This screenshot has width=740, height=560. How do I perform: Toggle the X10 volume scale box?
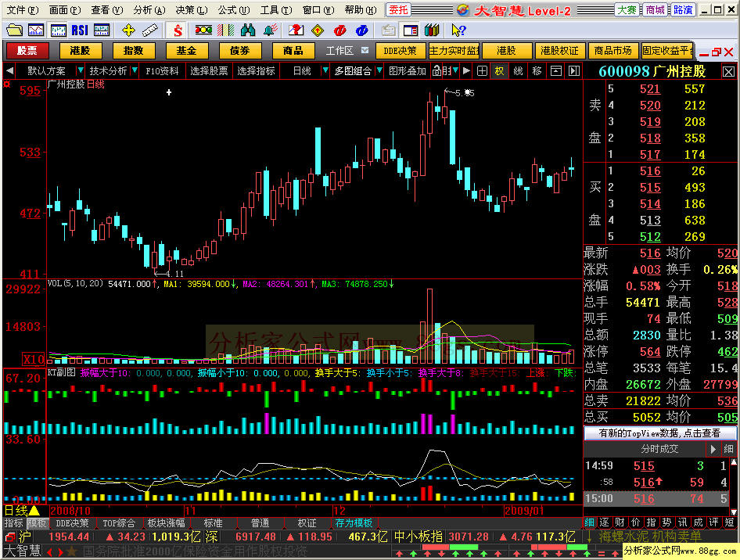(34, 360)
